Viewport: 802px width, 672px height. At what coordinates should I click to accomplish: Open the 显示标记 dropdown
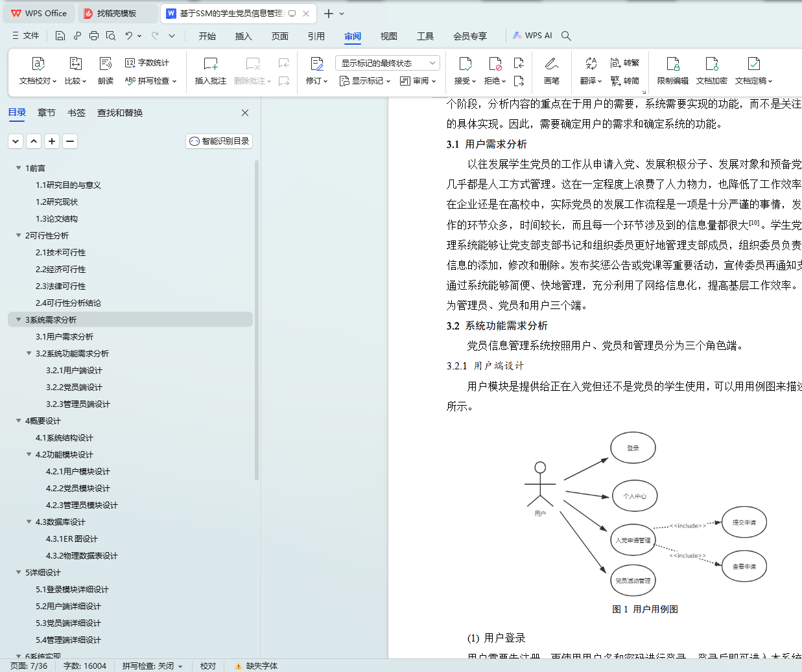(x=365, y=81)
